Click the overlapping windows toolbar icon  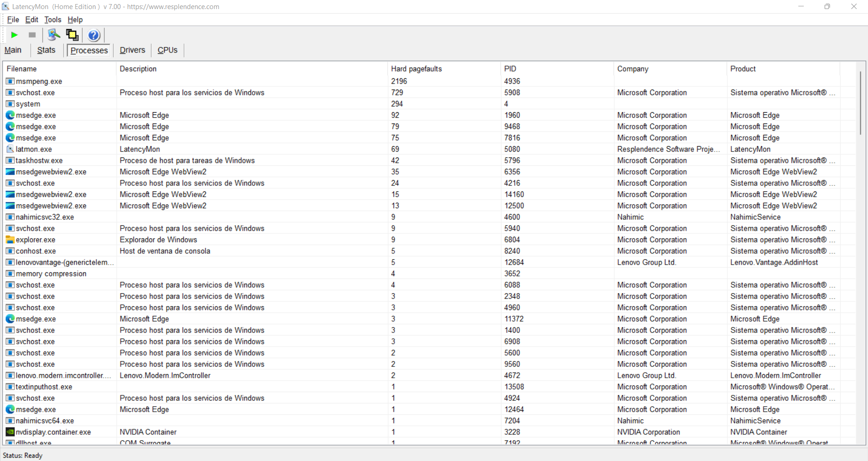click(x=72, y=35)
